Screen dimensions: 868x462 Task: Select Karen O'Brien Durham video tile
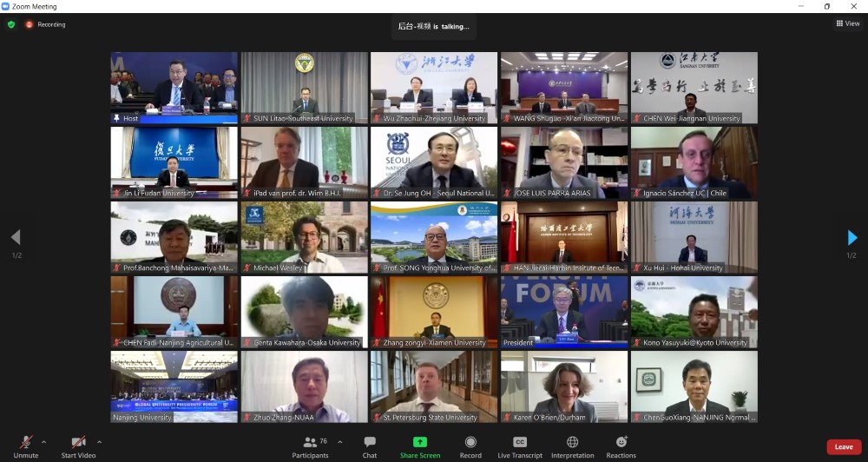(x=564, y=386)
